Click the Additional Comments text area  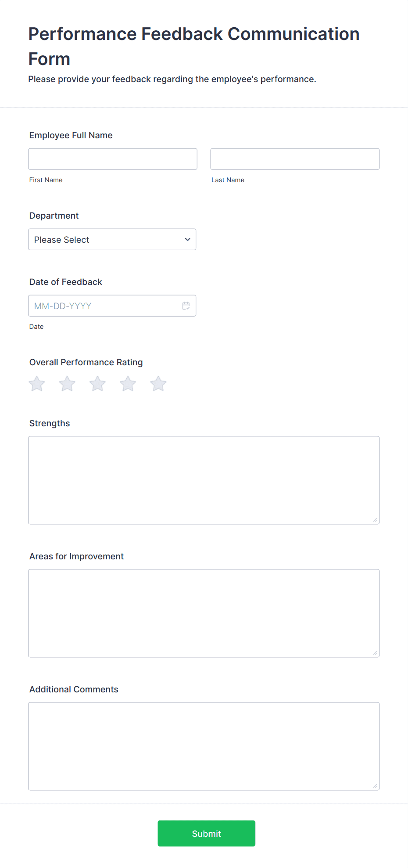204,746
